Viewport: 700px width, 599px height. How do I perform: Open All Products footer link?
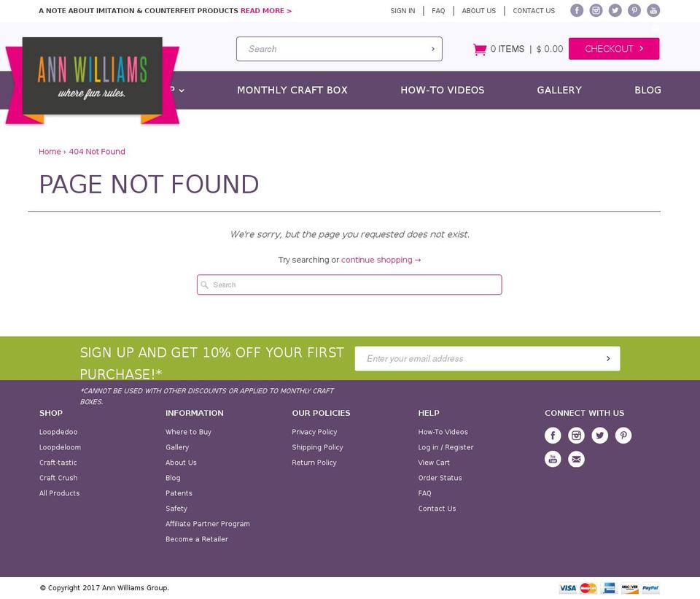tap(59, 493)
